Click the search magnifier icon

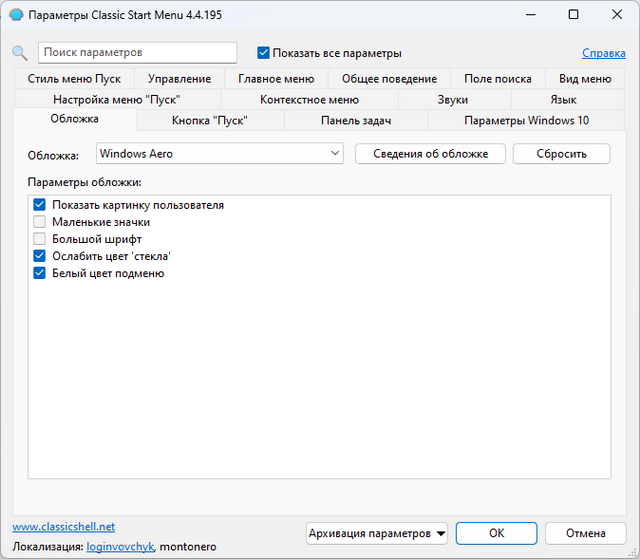[x=20, y=53]
